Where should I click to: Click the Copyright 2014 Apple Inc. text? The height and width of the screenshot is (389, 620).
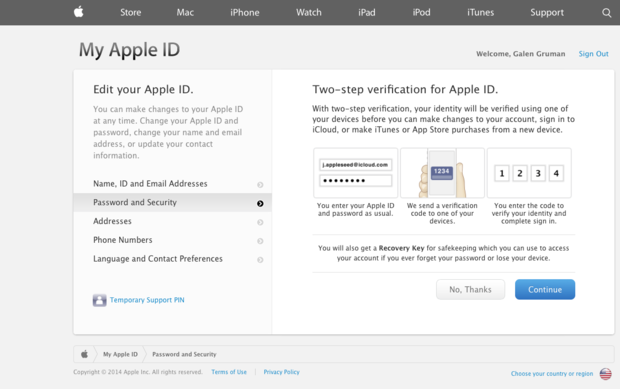(138, 372)
